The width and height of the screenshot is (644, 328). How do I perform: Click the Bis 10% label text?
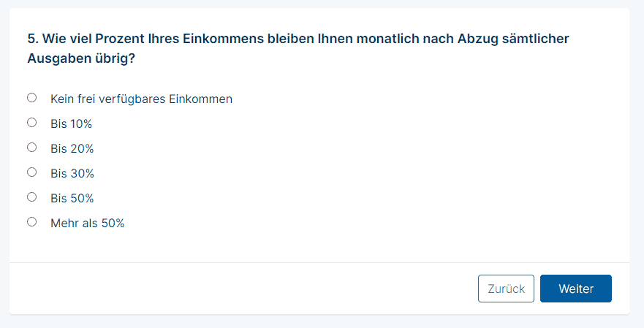point(71,123)
